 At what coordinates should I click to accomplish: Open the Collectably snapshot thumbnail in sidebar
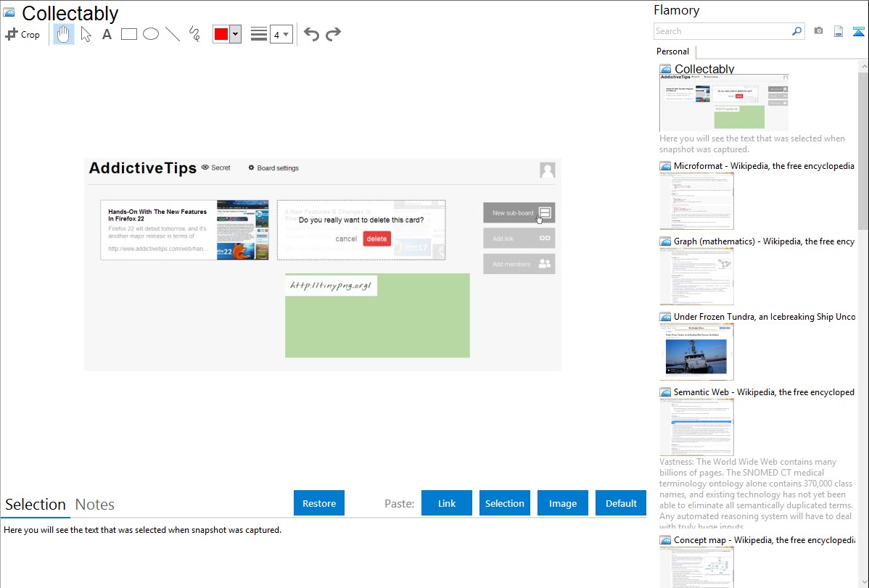(x=724, y=103)
